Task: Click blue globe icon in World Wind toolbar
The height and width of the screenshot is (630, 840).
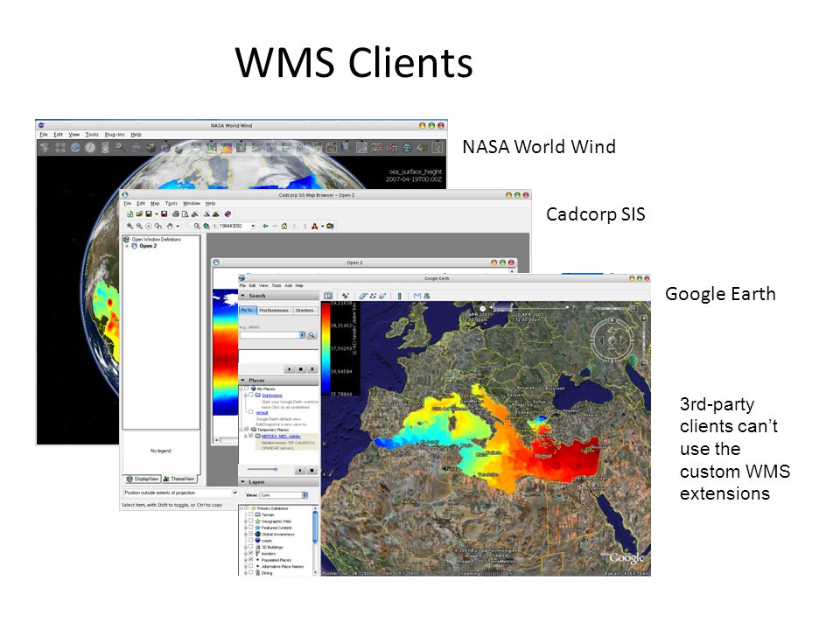Action: click(75, 147)
